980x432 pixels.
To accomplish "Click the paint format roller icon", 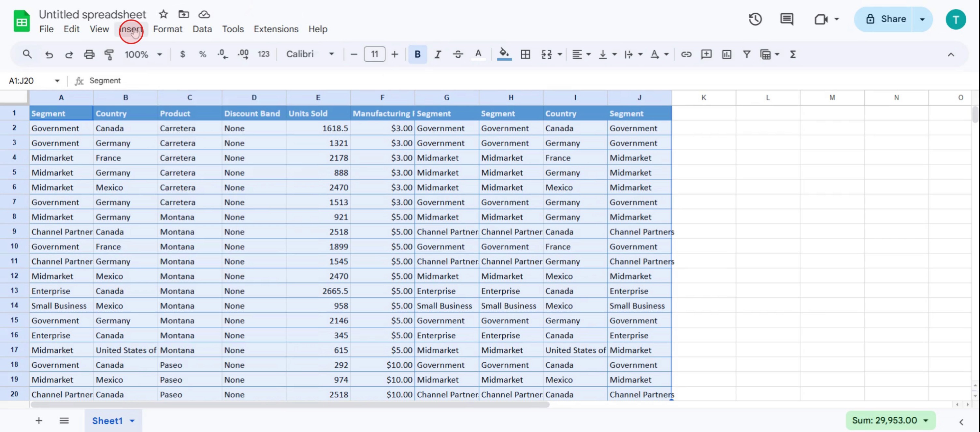I will click(109, 54).
